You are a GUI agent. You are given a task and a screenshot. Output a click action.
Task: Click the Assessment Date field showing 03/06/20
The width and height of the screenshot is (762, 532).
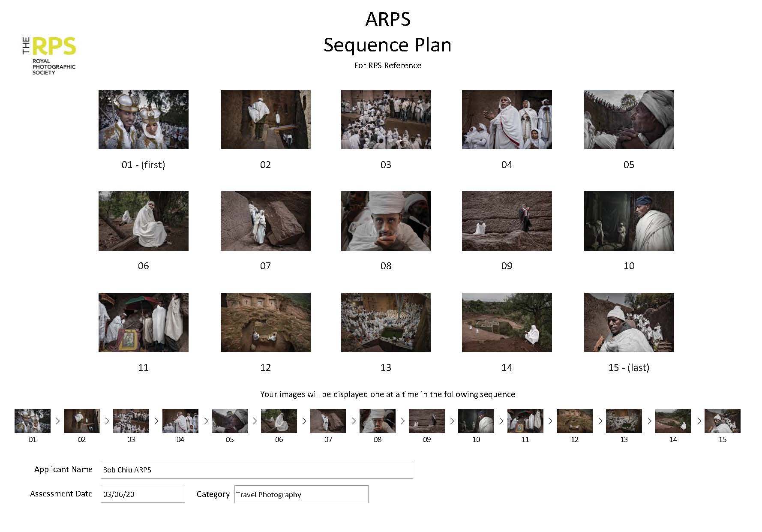point(143,494)
